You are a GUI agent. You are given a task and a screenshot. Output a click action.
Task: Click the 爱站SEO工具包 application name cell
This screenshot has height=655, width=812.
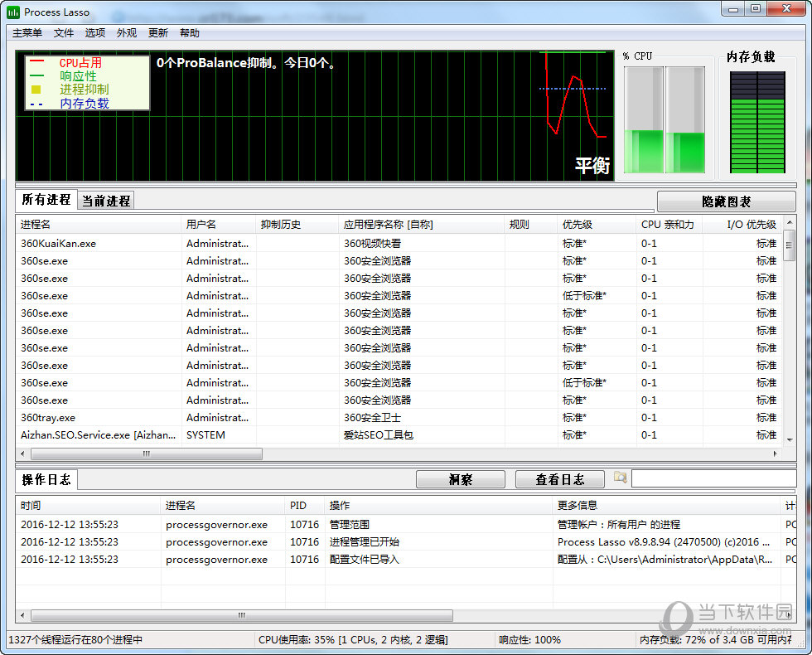(x=379, y=435)
